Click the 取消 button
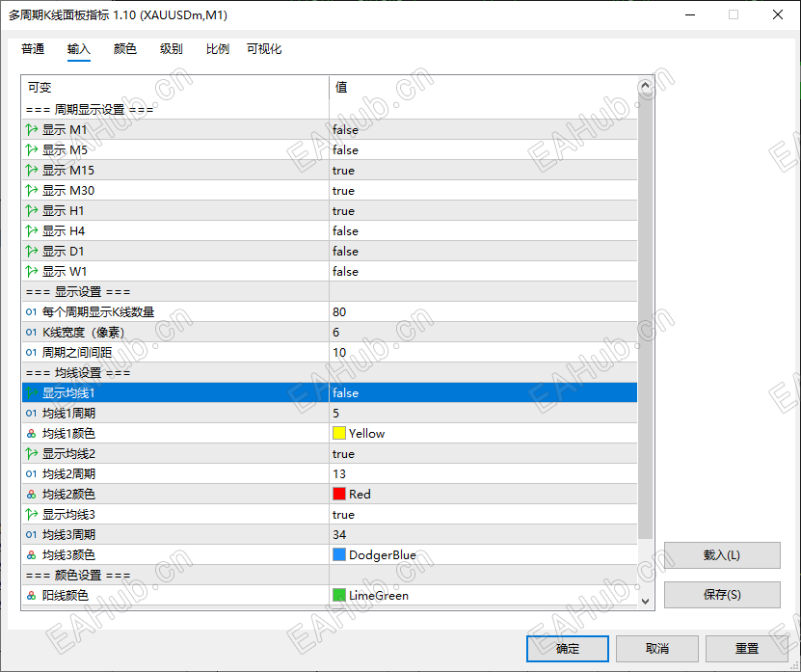The width and height of the screenshot is (801, 672). click(657, 649)
